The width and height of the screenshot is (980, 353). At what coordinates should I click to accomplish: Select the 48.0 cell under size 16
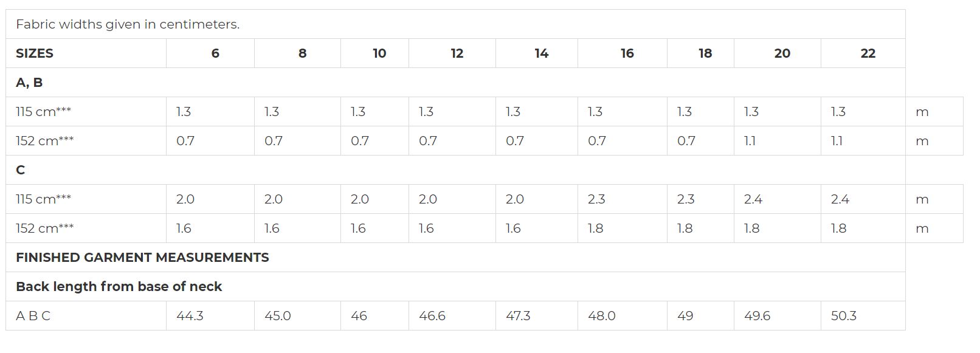click(x=623, y=316)
